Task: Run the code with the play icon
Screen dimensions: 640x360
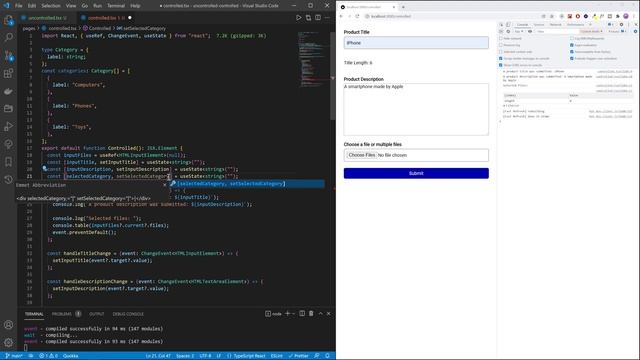Action: 298,18
